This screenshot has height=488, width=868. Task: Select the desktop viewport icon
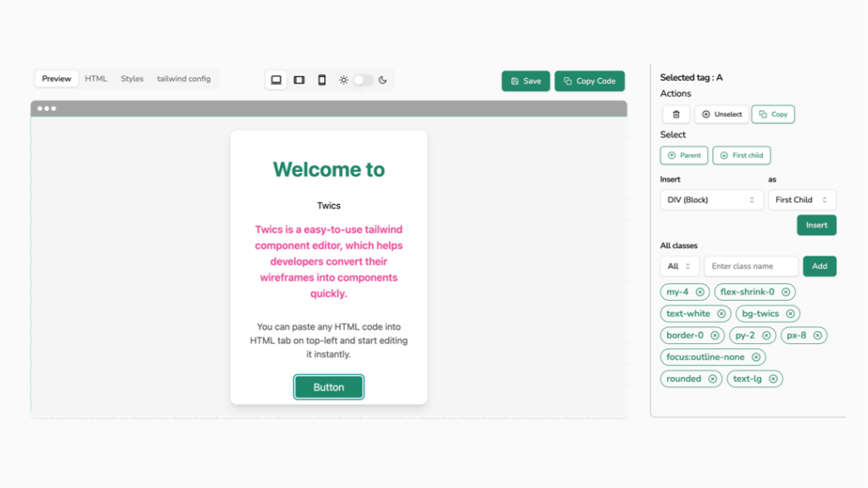[276, 80]
